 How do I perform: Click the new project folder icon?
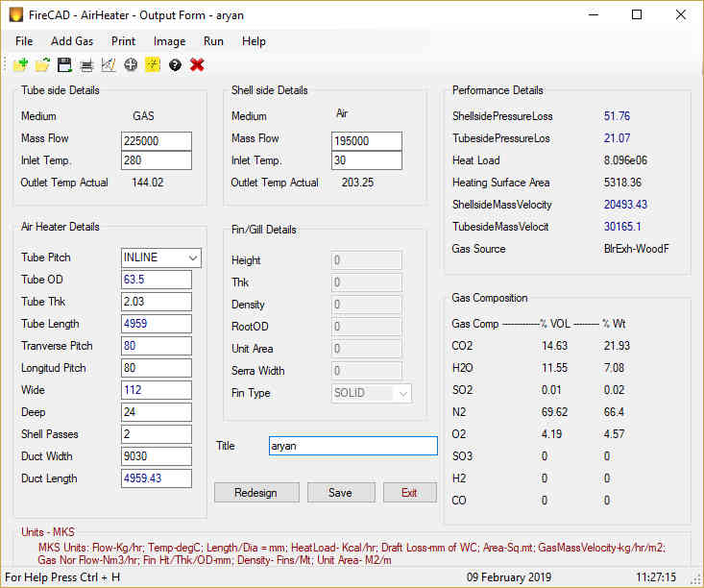click(x=20, y=65)
